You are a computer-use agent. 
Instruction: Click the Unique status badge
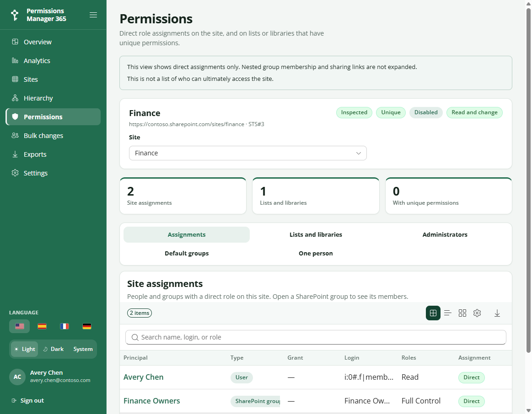pos(391,112)
